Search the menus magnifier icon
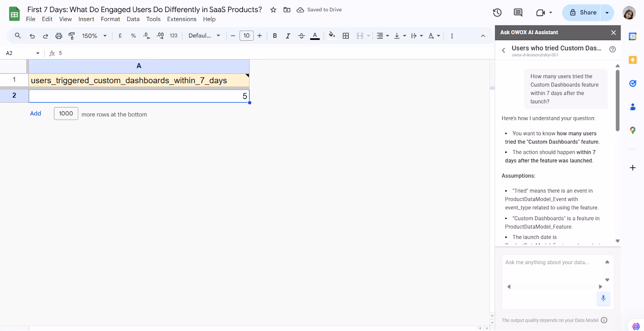This screenshot has height=331, width=644. point(18,35)
